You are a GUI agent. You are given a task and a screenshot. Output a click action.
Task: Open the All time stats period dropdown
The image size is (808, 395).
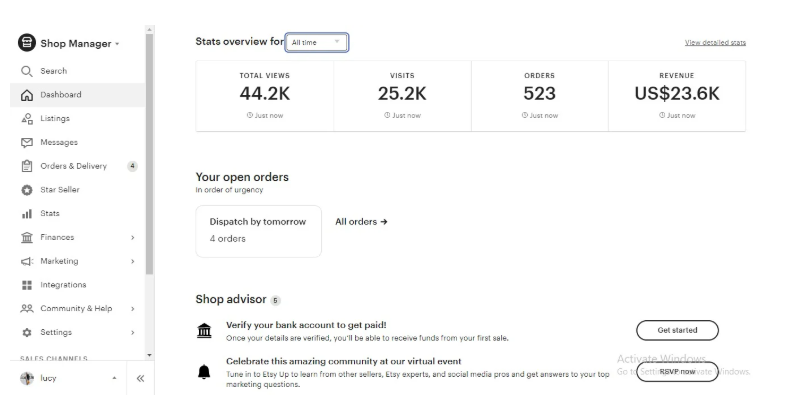point(317,42)
